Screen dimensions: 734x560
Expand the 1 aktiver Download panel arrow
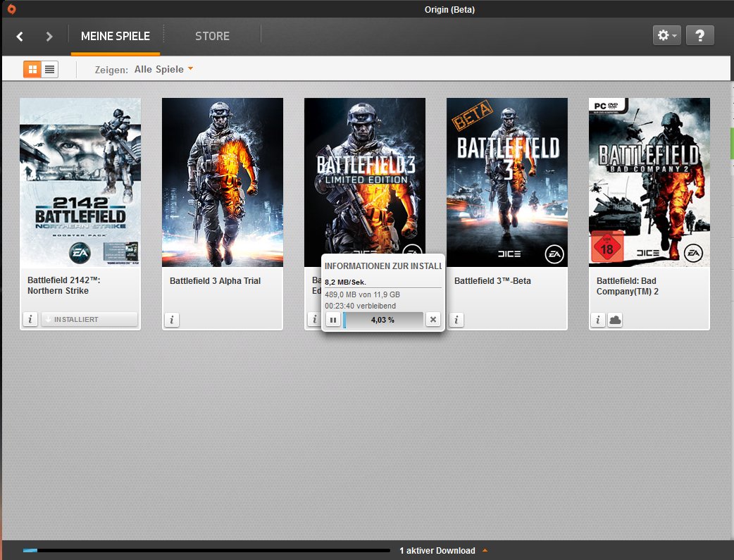pos(485,550)
